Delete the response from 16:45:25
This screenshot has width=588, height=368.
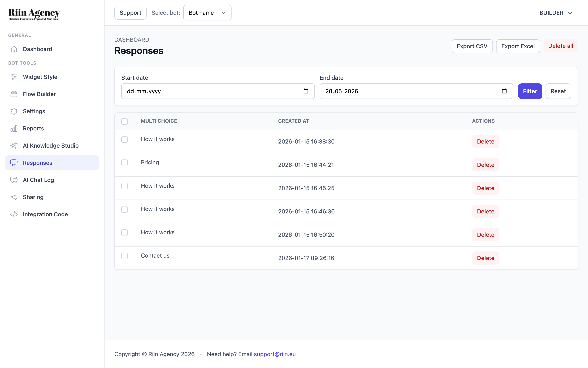point(486,188)
